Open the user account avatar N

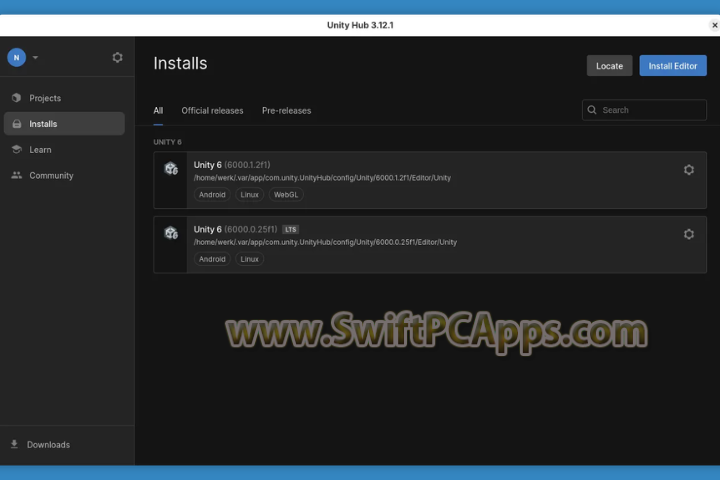(17, 57)
